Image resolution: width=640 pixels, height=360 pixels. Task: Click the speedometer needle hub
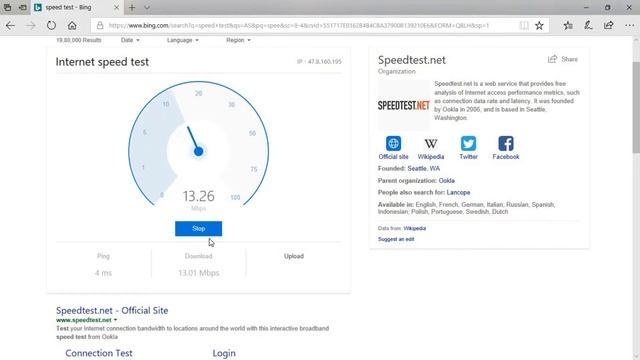point(198,151)
